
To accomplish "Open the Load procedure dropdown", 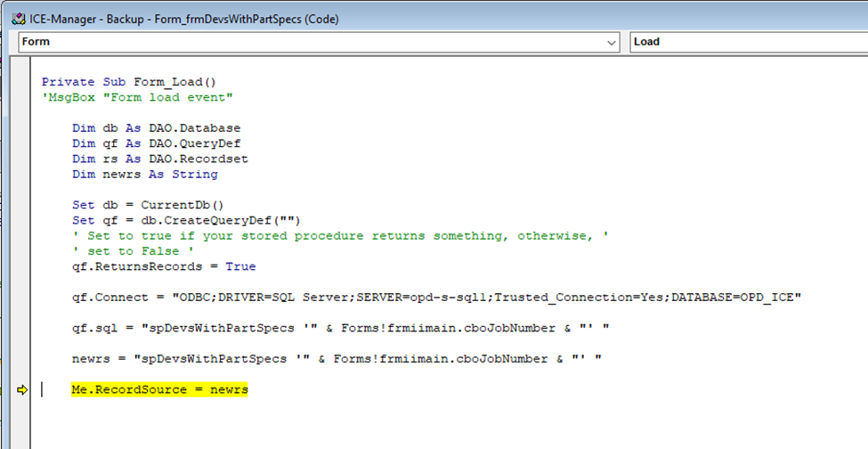I will pyautogui.click(x=749, y=42).
